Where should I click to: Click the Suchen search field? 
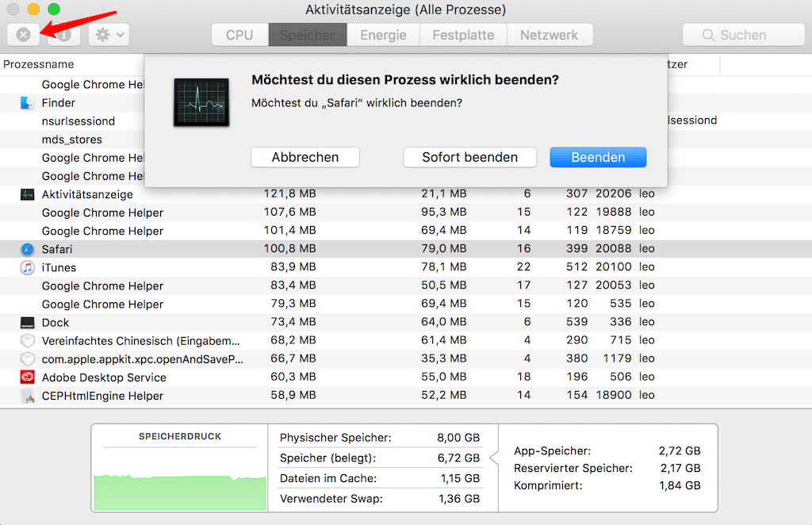coord(744,35)
